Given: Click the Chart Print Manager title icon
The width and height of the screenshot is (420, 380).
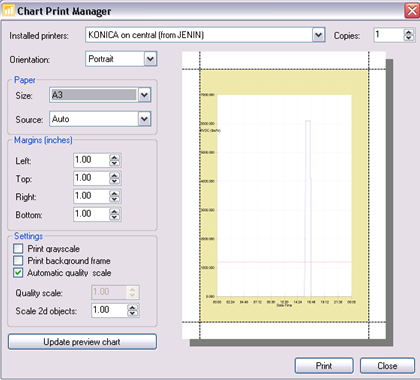Looking at the screenshot, I should coord(8,11).
